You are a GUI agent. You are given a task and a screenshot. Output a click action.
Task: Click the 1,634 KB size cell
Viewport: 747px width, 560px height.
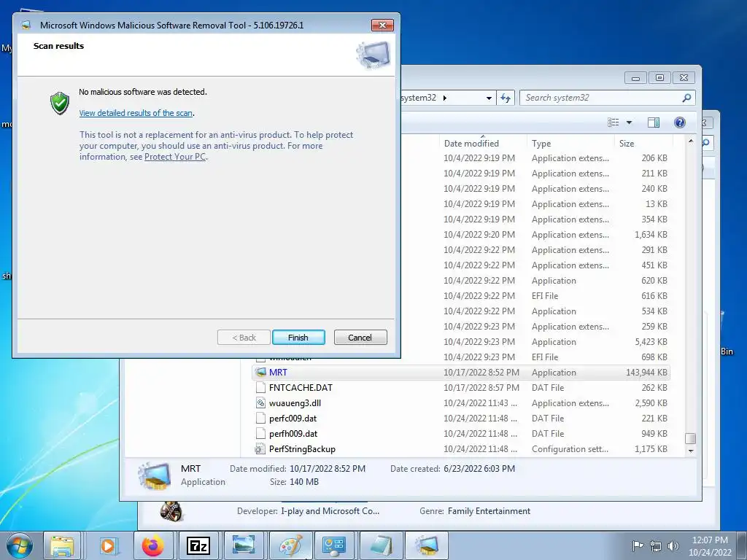pos(651,234)
